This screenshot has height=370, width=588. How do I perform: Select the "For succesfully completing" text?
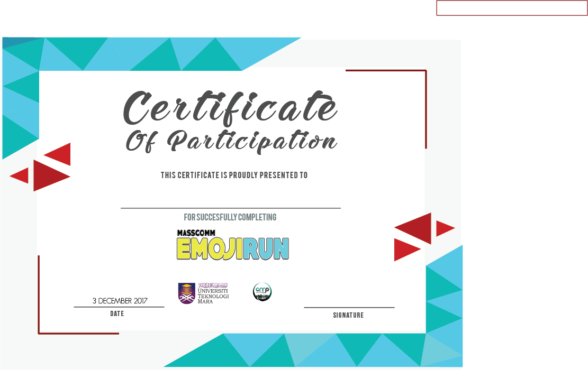coord(230,217)
